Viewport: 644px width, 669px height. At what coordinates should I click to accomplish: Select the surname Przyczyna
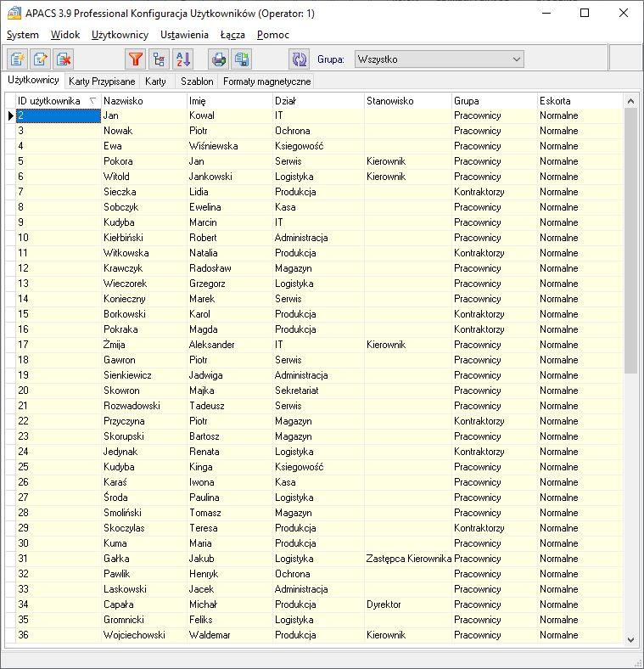(124, 421)
